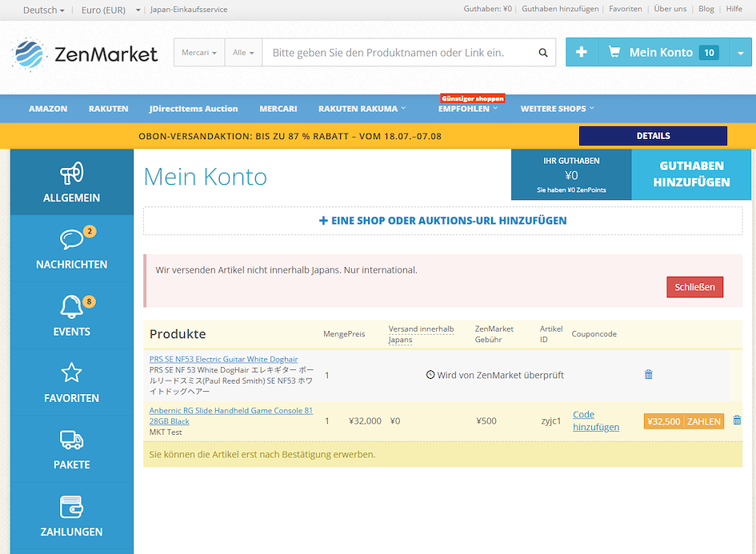Open the Alle category dropdown
This screenshot has width=756, height=554.
[243, 53]
